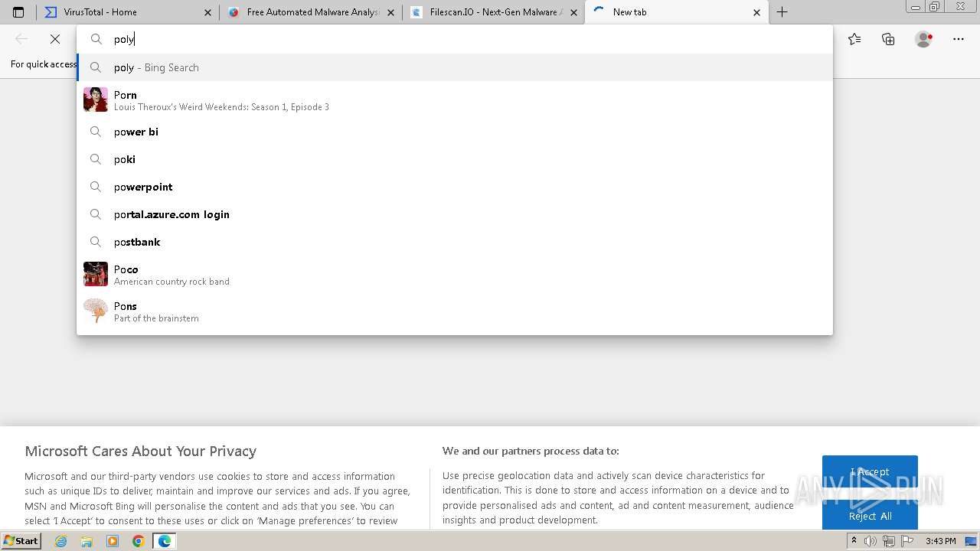
Task: Open the user profile avatar
Action: click(x=923, y=39)
